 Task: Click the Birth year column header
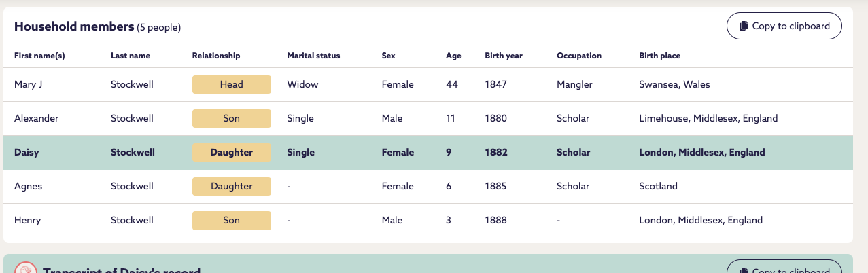[503, 56]
